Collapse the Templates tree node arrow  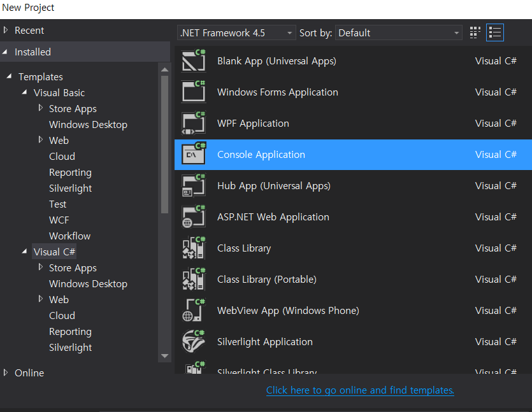(x=9, y=76)
